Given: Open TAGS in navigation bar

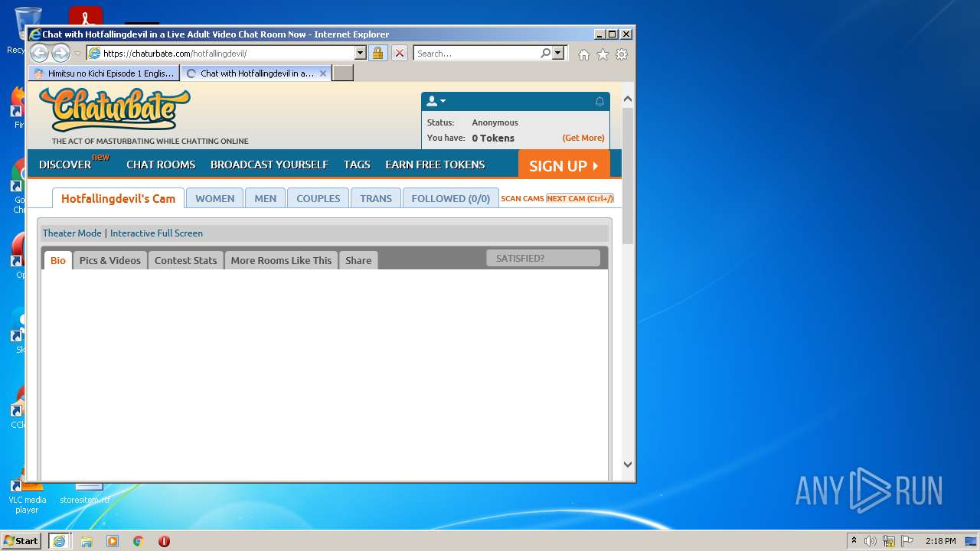Looking at the screenshot, I should pyautogui.click(x=357, y=165).
